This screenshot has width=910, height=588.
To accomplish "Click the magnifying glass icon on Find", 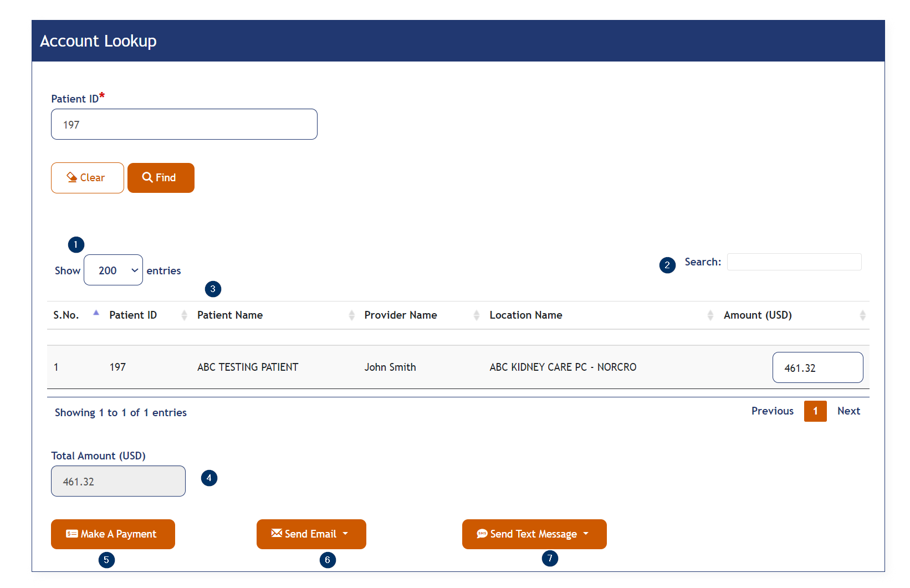I will (x=147, y=177).
